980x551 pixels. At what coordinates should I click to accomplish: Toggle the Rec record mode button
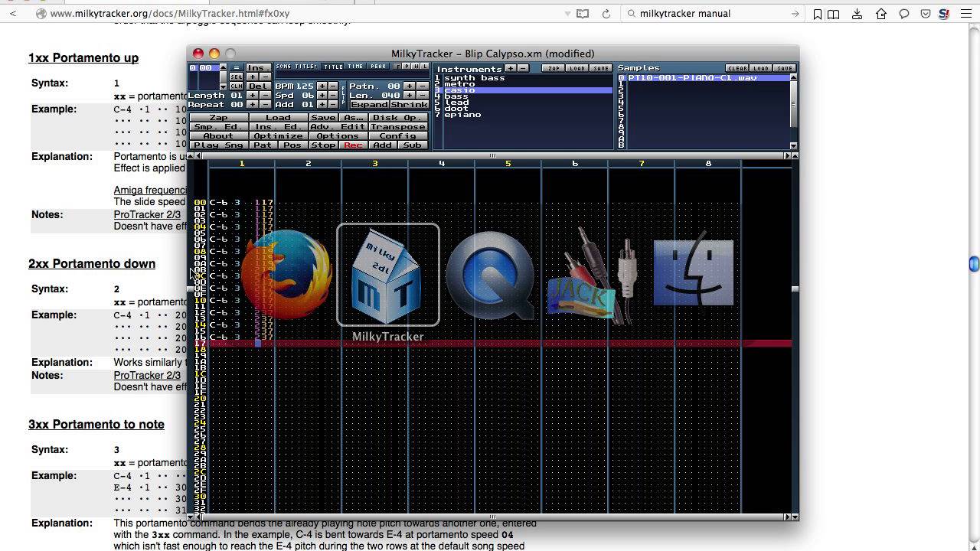[x=353, y=145]
